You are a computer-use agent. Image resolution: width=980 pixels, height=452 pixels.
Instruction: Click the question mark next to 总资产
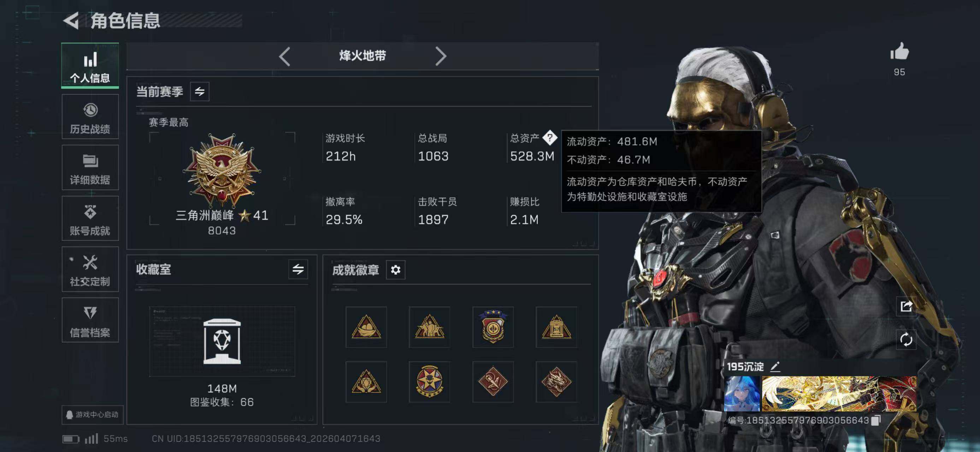[x=550, y=138]
